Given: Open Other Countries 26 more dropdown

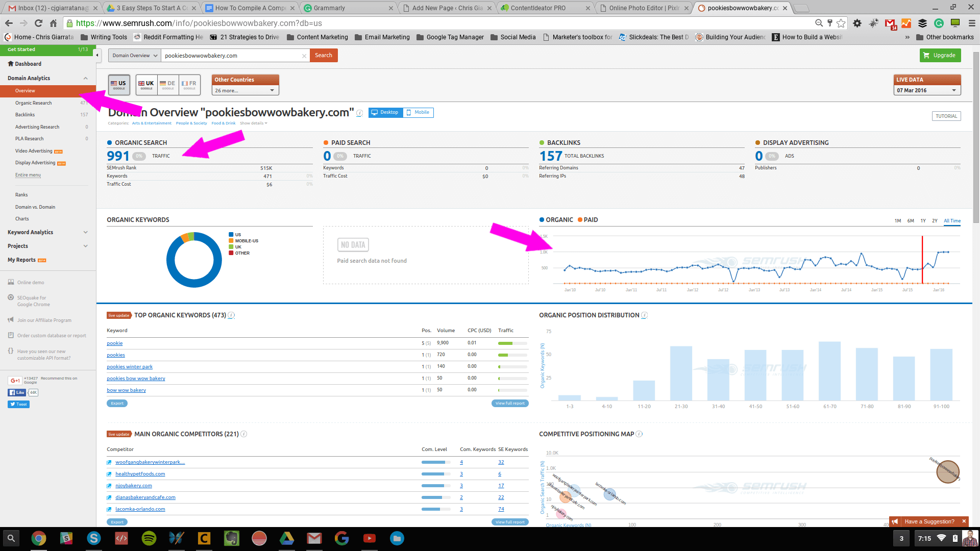Looking at the screenshot, I should pyautogui.click(x=246, y=90).
